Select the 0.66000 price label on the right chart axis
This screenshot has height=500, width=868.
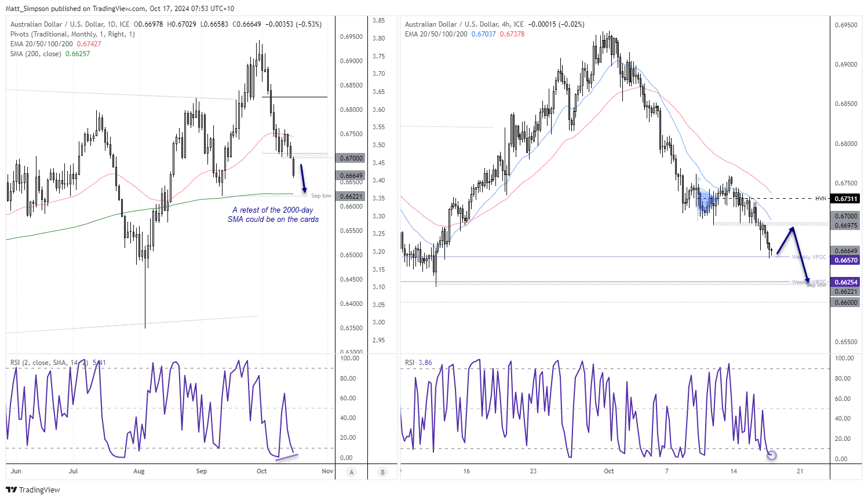point(846,302)
